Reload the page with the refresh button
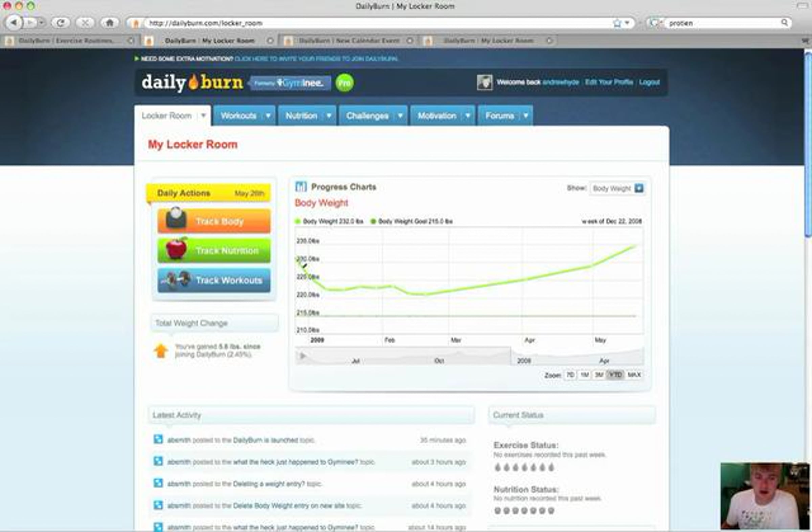This screenshot has height=532, width=812. click(61, 23)
